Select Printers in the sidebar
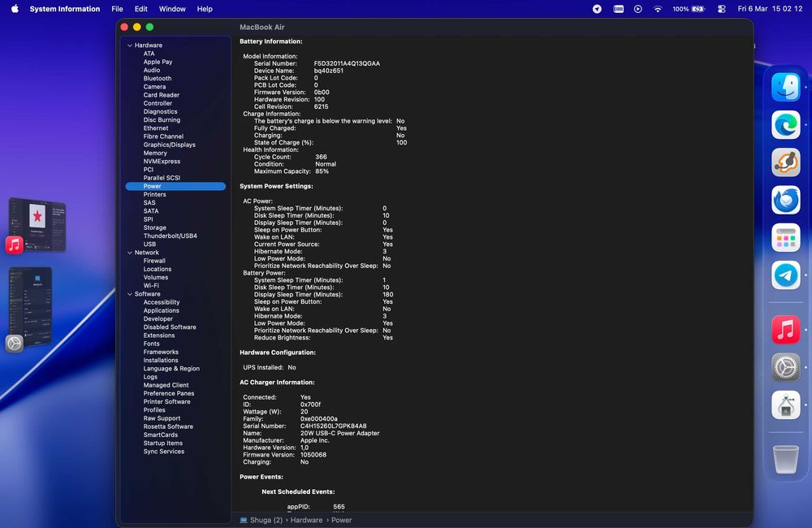This screenshot has height=528, width=812. 154,195
